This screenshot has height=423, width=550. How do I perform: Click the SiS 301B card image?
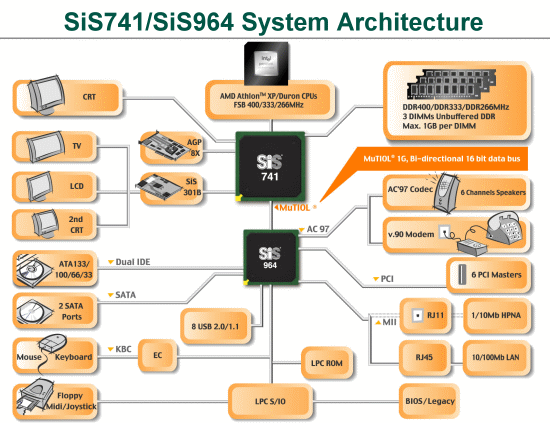160,186
